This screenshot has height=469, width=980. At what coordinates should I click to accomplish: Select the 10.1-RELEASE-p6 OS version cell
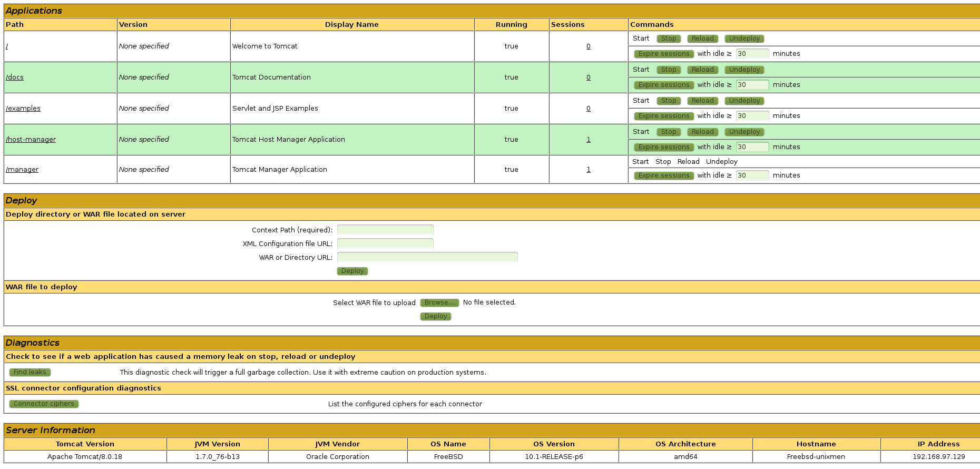[x=554, y=457]
